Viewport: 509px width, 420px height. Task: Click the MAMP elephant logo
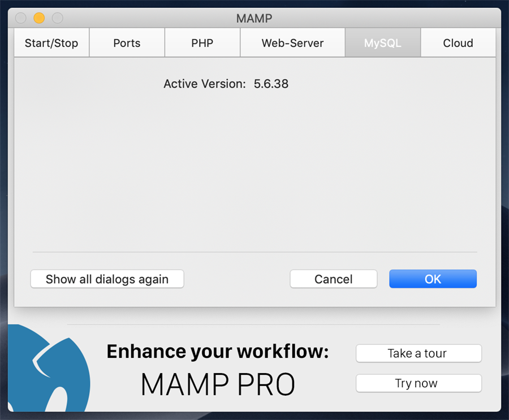[x=45, y=367]
